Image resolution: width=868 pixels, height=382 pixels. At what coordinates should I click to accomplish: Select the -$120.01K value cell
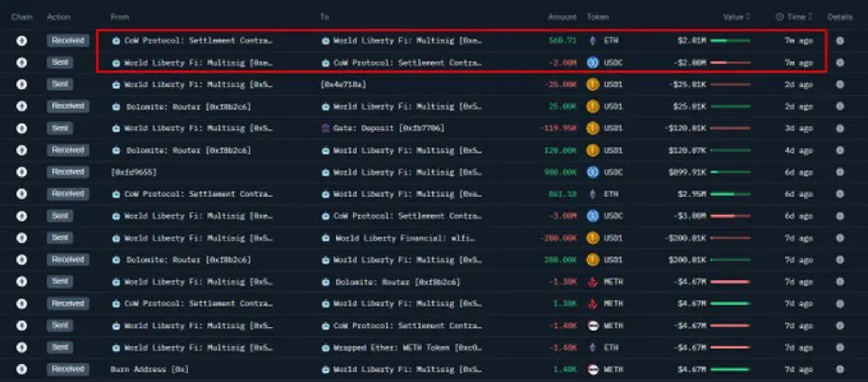click(686, 128)
